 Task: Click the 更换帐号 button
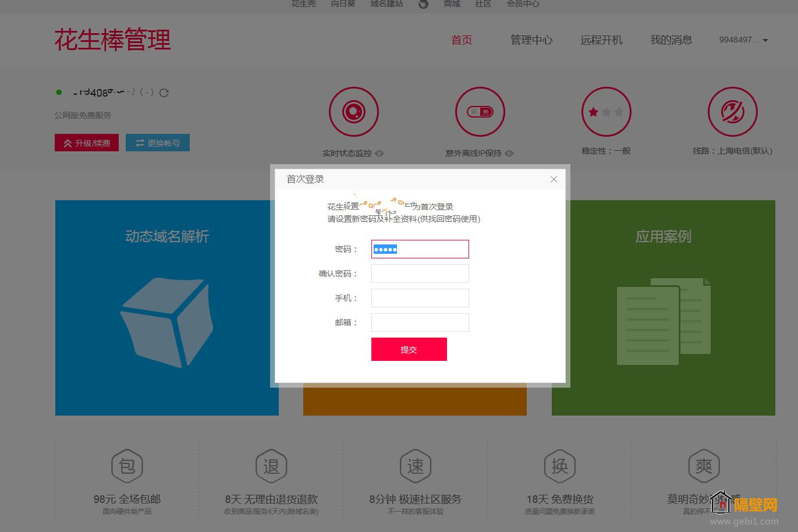[x=158, y=143]
